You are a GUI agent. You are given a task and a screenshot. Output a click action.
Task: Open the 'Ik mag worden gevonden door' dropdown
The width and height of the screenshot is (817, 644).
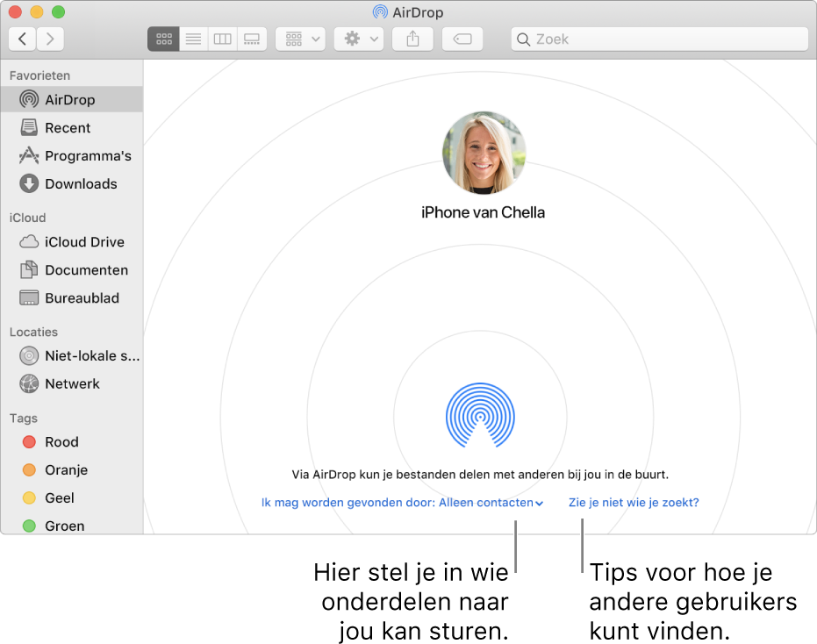coord(402,503)
